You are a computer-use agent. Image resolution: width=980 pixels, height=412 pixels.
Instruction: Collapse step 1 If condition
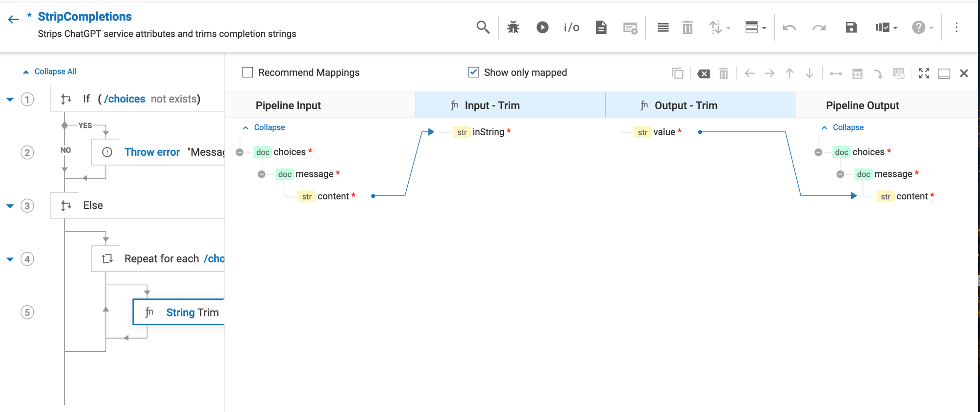pyautogui.click(x=10, y=99)
